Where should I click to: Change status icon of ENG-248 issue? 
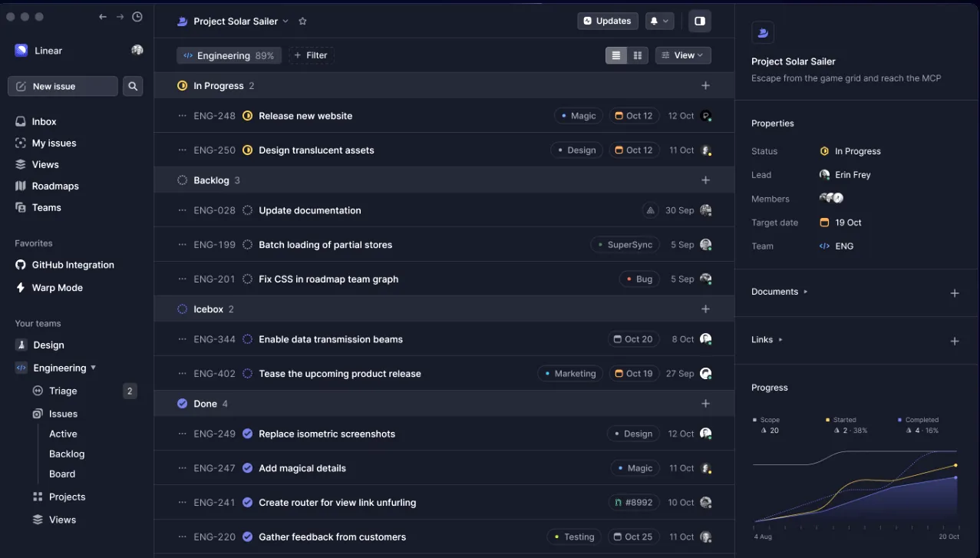coord(247,116)
